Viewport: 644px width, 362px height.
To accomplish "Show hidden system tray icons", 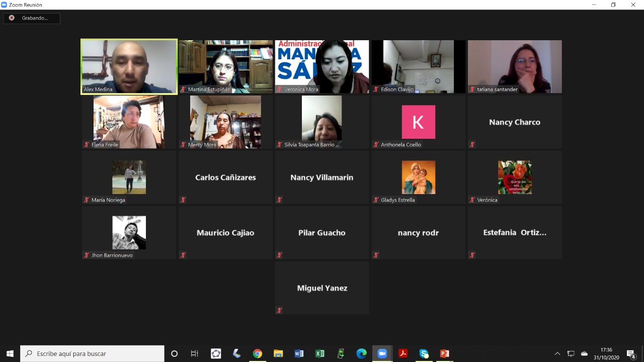I will click(x=557, y=353).
